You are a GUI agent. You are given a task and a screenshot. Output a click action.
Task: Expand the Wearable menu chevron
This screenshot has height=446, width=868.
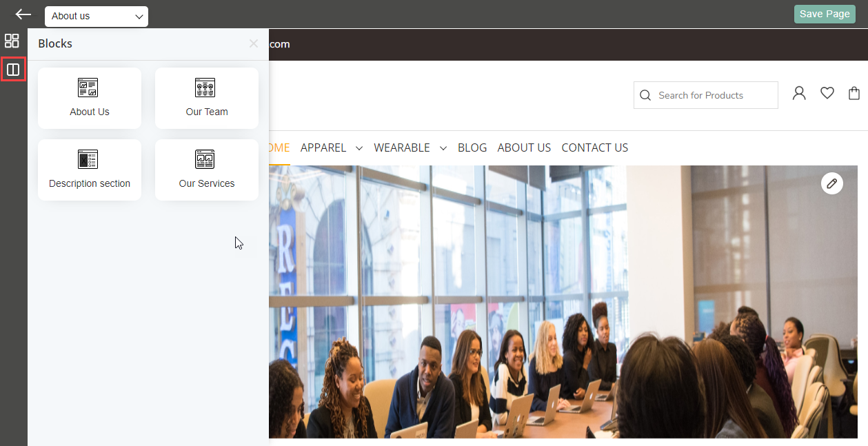[443, 148]
